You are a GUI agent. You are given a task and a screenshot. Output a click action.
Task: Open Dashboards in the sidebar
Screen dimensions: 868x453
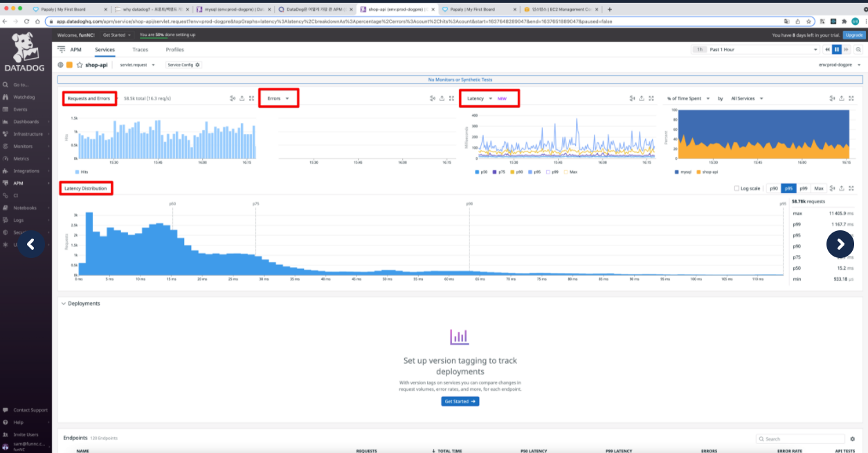26,122
